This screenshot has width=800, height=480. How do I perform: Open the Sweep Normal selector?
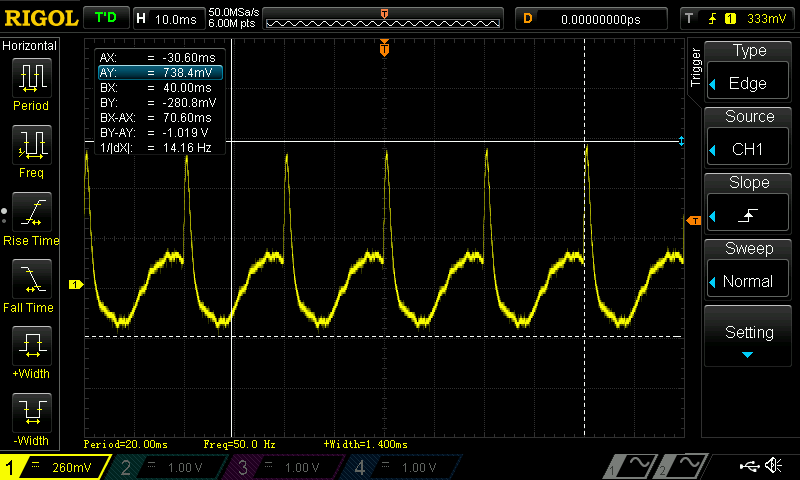click(749, 271)
